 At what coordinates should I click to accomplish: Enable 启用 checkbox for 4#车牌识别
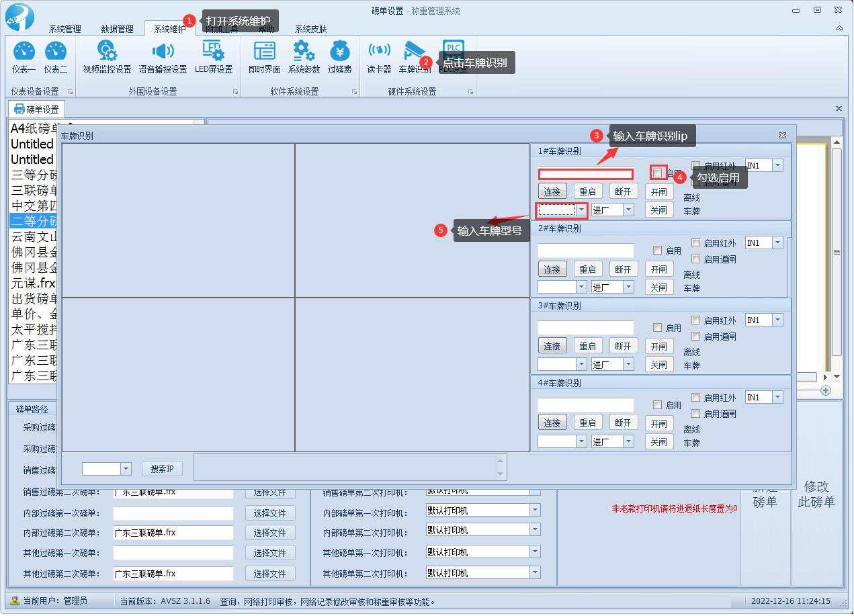pos(658,404)
